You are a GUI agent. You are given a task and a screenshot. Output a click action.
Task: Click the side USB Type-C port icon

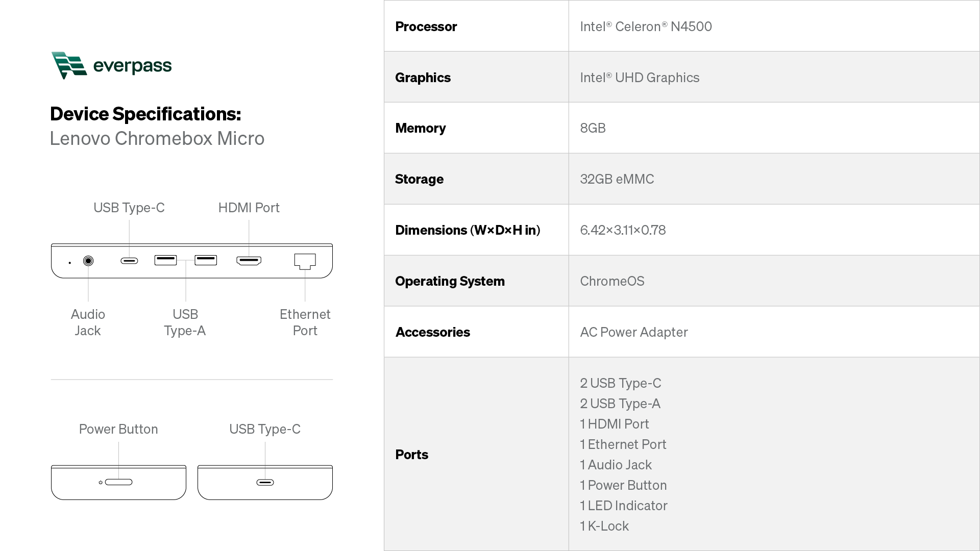pos(265,482)
